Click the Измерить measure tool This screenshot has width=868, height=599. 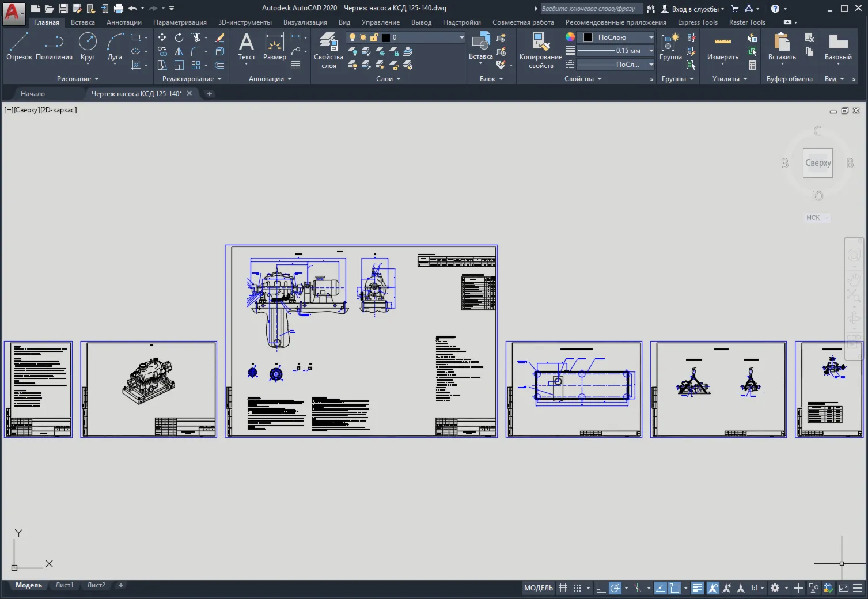point(722,47)
